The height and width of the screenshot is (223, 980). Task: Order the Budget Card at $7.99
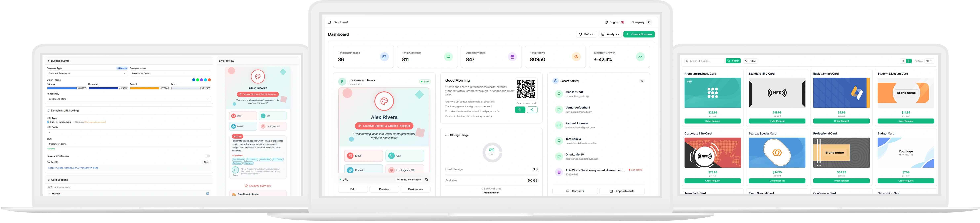point(905,181)
